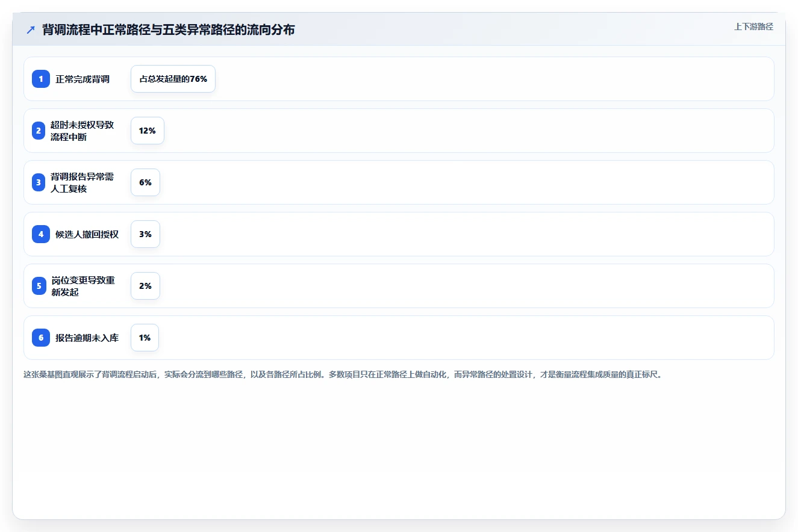This screenshot has height=532, width=798.
Task: Click the arrow icon beside the chart title
Action: pos(31,29)
